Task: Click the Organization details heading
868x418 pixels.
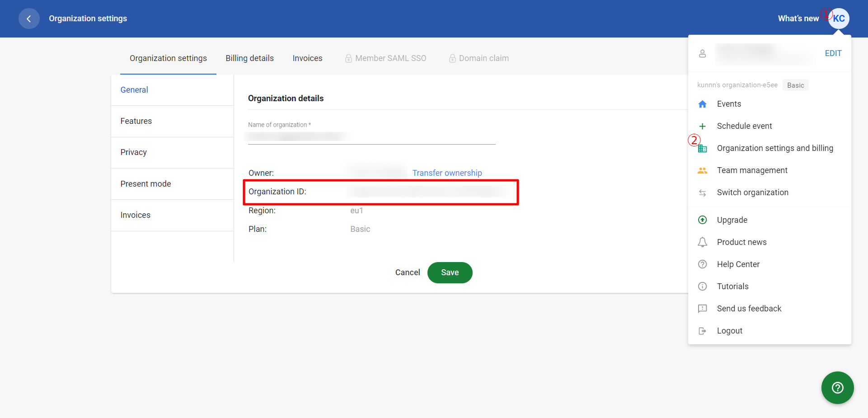Action: click(x=286, y=99)
